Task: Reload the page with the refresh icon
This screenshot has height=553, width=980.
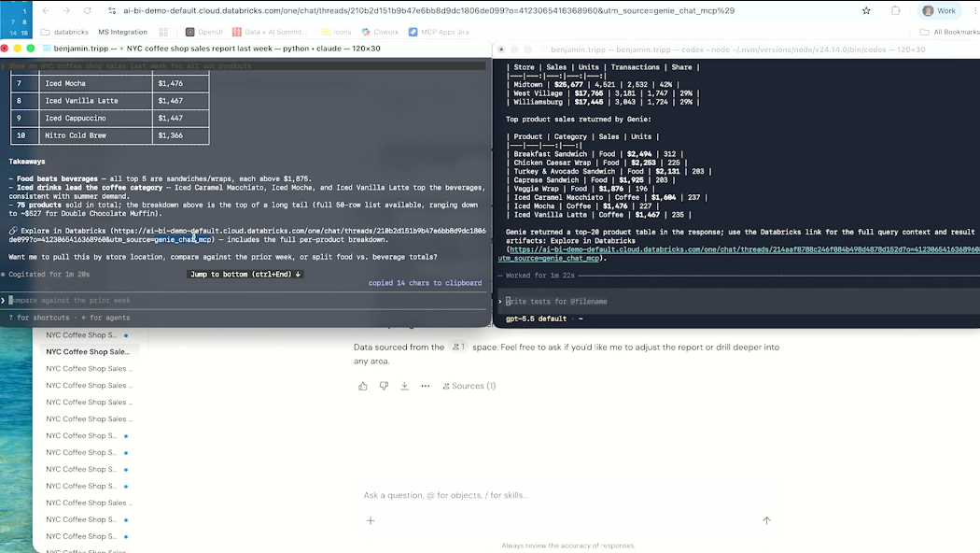Action: click(x=88, y=10)
